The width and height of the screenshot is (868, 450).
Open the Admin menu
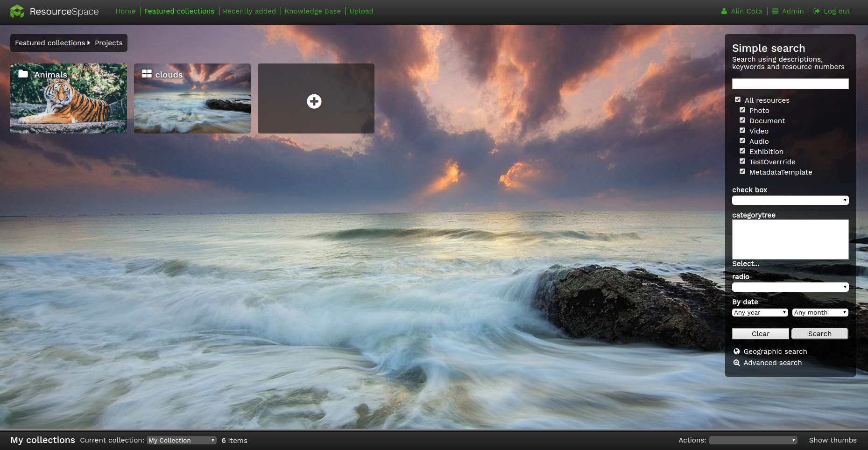(x=788, y=11)
